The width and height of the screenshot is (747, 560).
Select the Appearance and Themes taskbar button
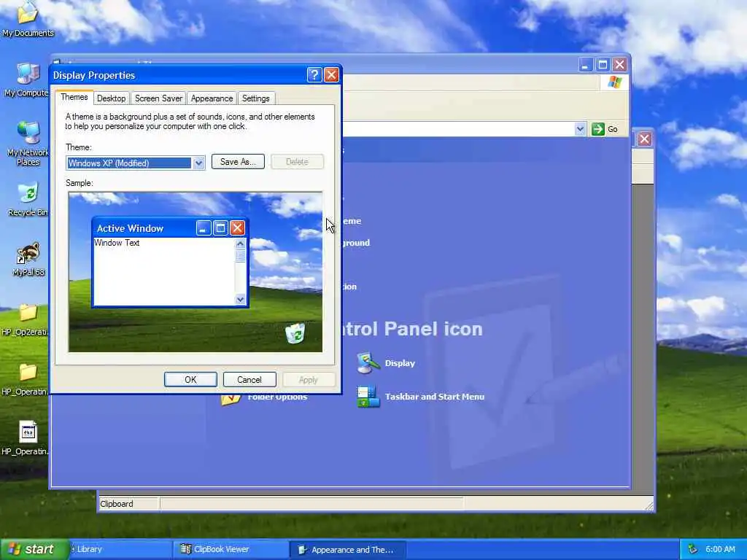pyautogui.click(x=348, y=550)
